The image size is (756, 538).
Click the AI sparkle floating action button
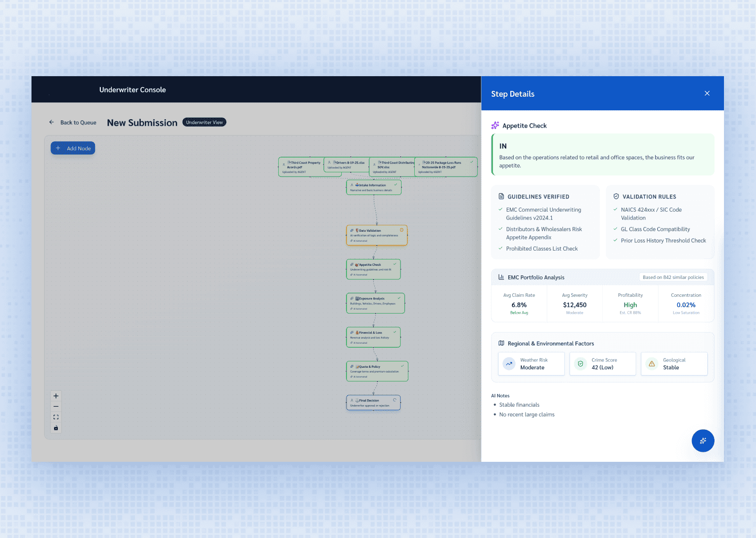click(x=702, y=441)
